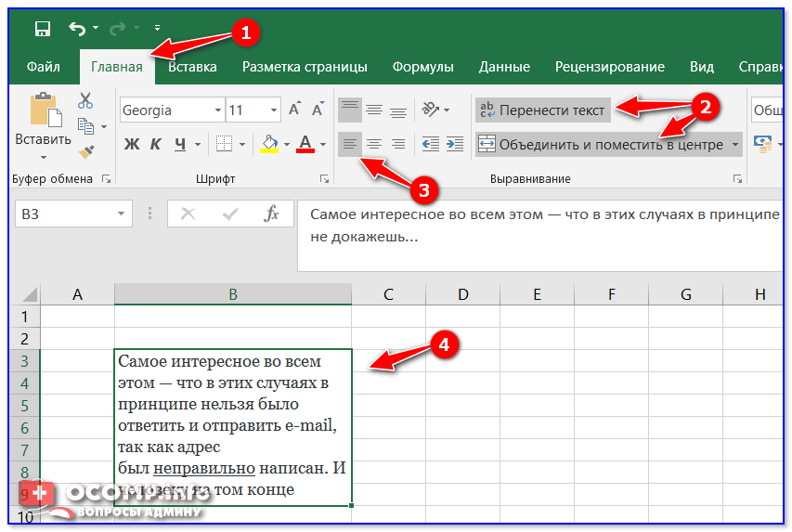Go to the Данные tab
This screenshot has width=792, height=532.
point(504,67)
